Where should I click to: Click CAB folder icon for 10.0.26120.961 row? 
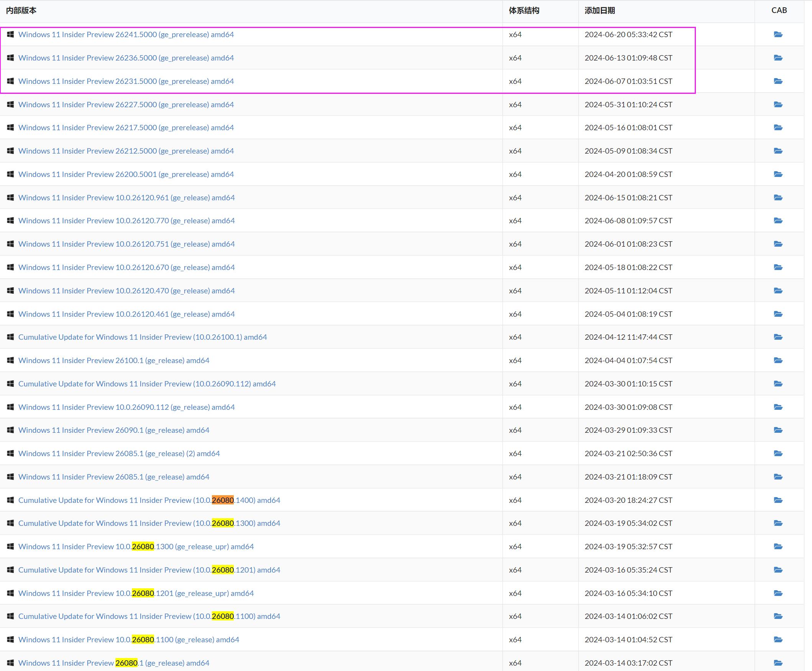778,198
